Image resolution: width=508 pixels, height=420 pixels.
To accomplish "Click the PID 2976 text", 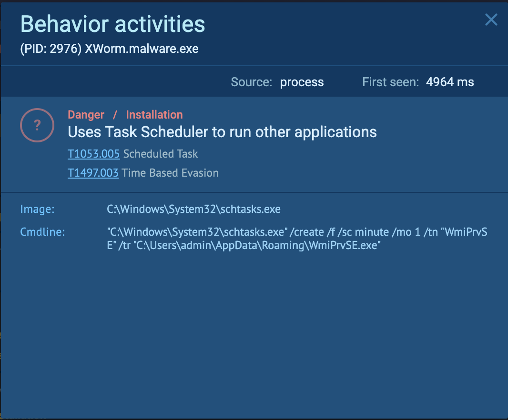I will pyautogui.click(x=51, y=49).
